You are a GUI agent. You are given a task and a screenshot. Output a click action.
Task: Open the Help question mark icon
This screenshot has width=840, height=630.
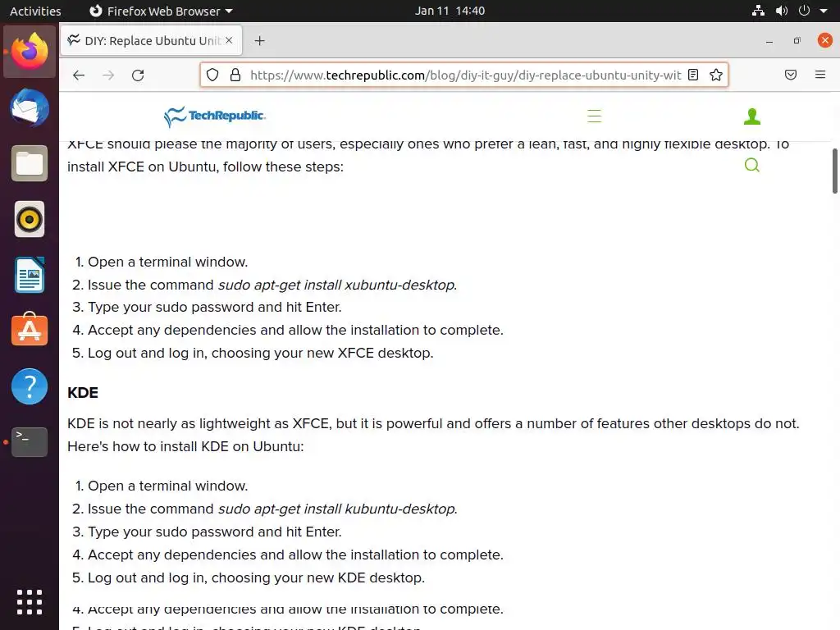tap(30, 386)
